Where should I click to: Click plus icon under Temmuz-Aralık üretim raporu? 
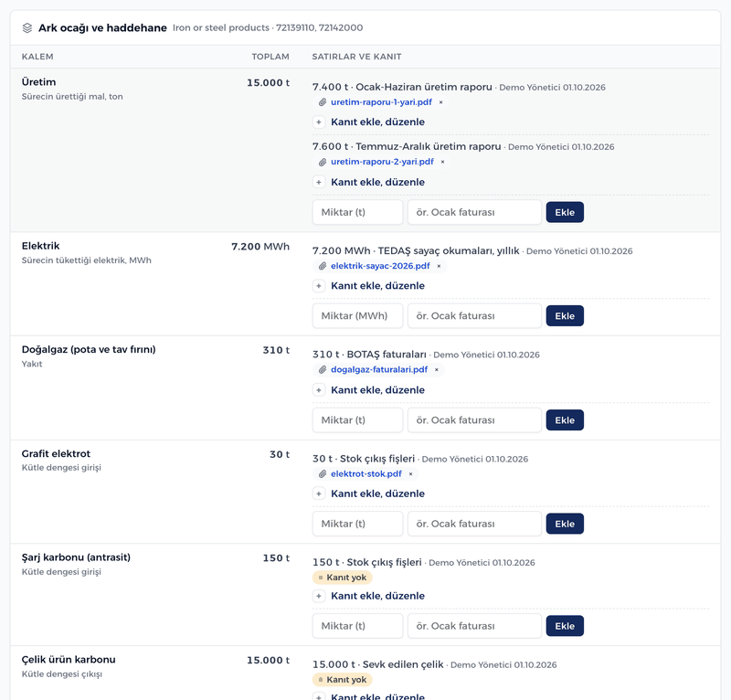pos(319,182)
